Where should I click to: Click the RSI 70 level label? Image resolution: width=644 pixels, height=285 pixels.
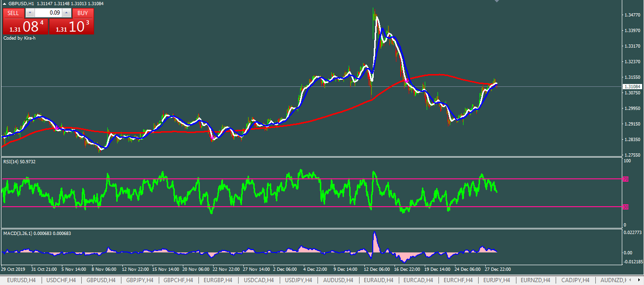(625, 179)
